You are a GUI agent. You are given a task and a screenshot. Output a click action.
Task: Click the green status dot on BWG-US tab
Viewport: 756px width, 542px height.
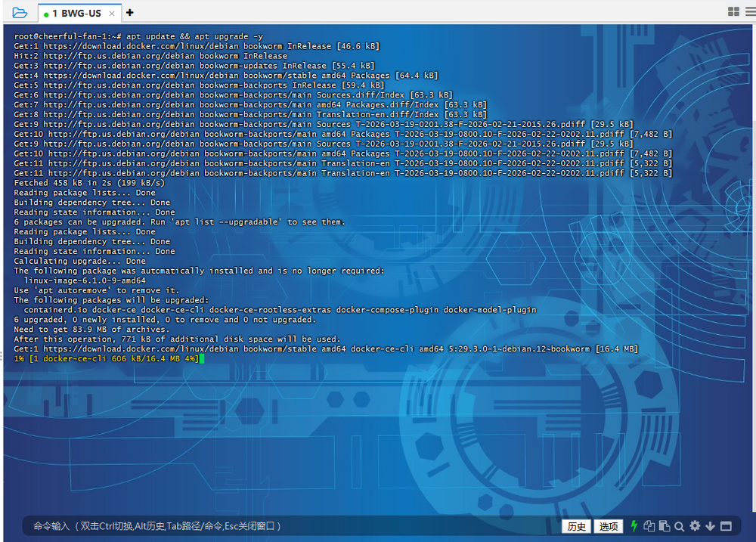[46, 14]
